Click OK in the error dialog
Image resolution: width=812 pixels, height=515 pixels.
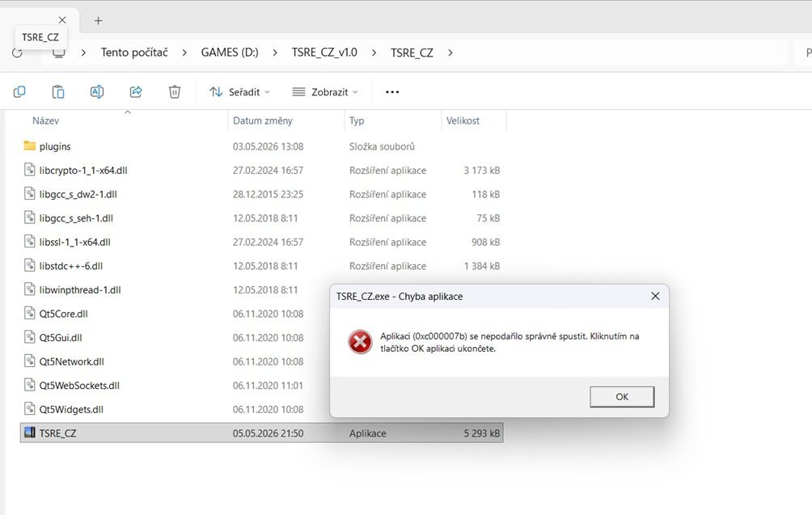coord(622,396)
